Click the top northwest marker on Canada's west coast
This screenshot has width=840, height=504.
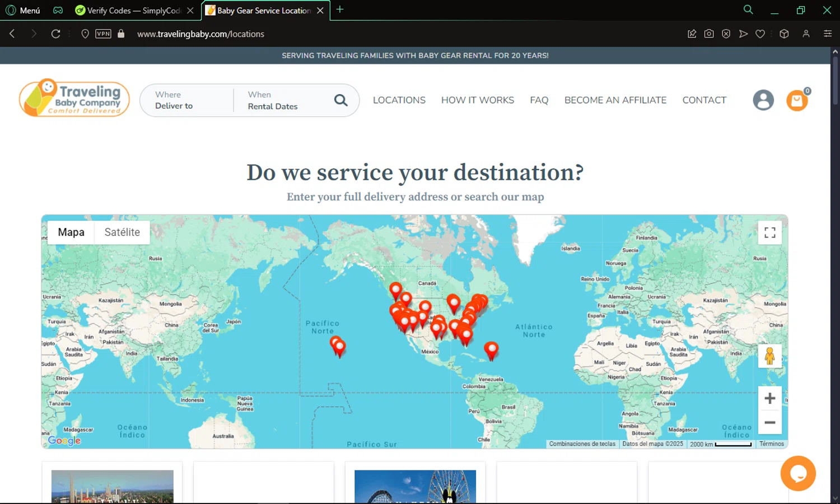395,290
